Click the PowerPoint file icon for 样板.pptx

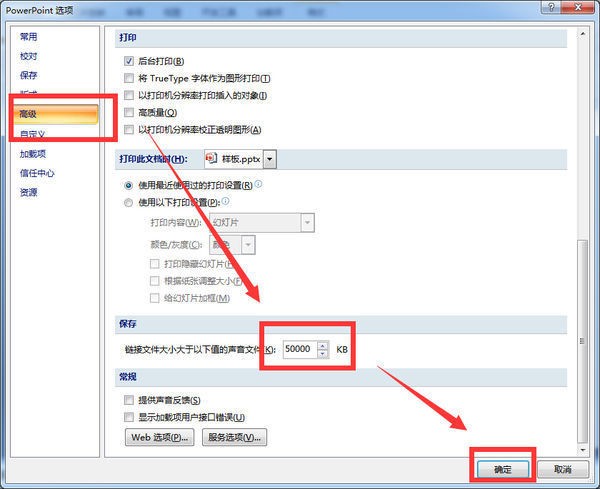(x=212, y=158)
